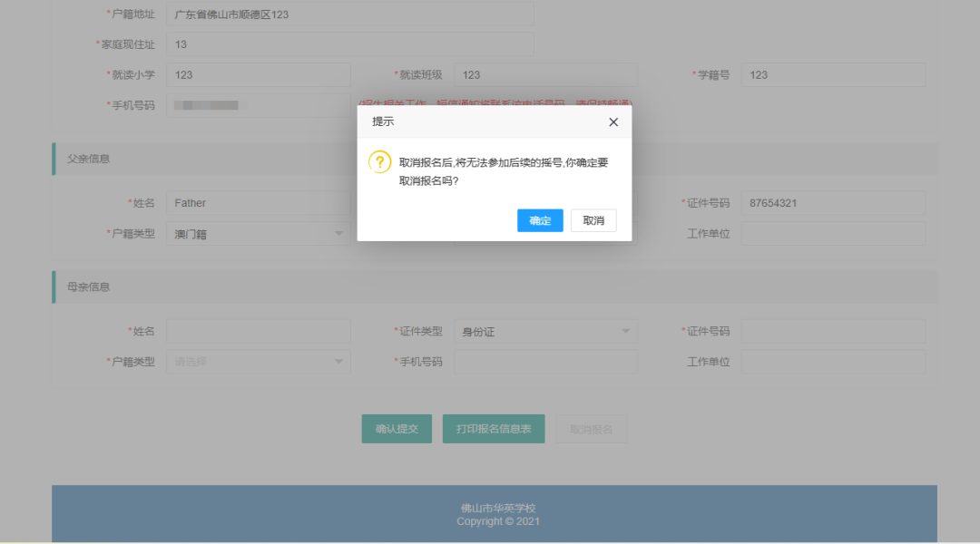Select the mother's 姓名 input field
Image resolution: width=980 pixels, height=544 pixels.
[x=258, y=332]
